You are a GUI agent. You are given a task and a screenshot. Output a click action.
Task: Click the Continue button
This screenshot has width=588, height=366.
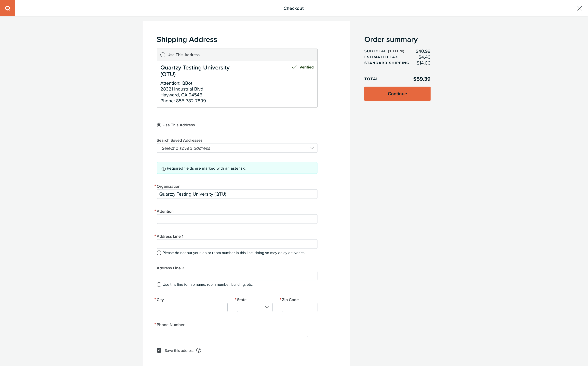point(397,94)
